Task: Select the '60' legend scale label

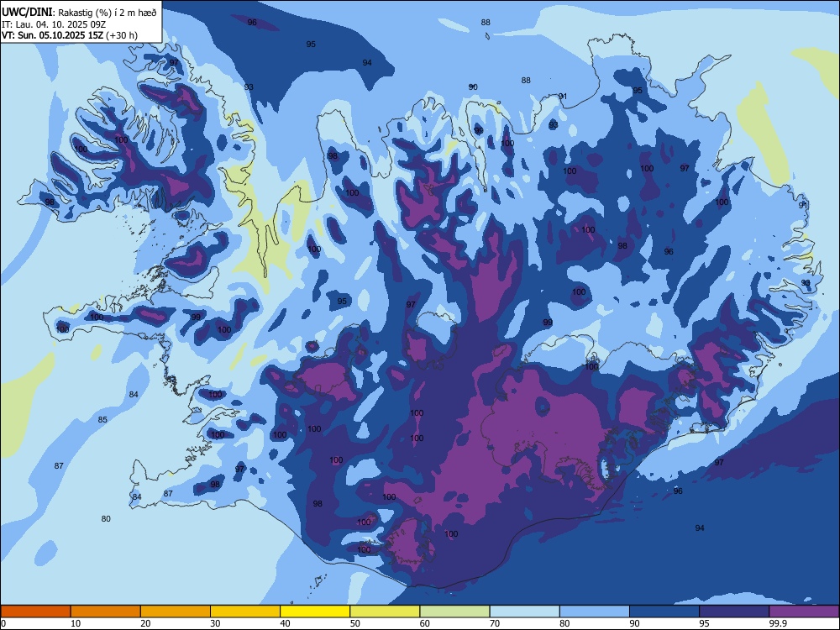Action: pyautogui.click(x=425, y=623)
